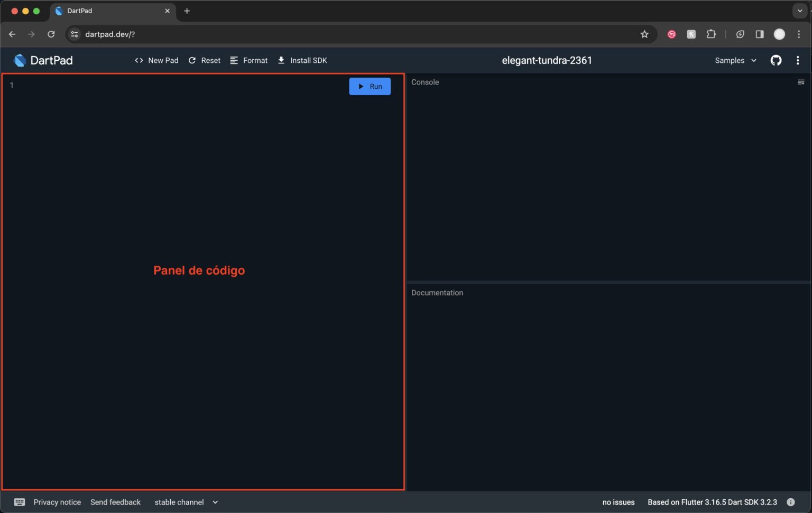Image resolution: width=812 pixels, height=513 pixels.
Task: Open a new browser tab
Action: (x=187, y=11)
